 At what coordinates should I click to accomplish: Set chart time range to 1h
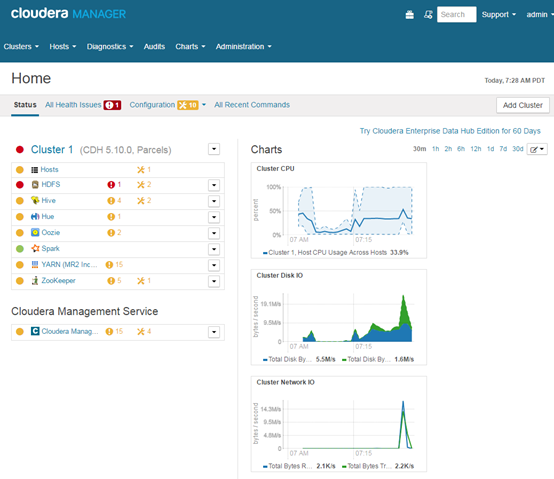[x=436, y=149]
